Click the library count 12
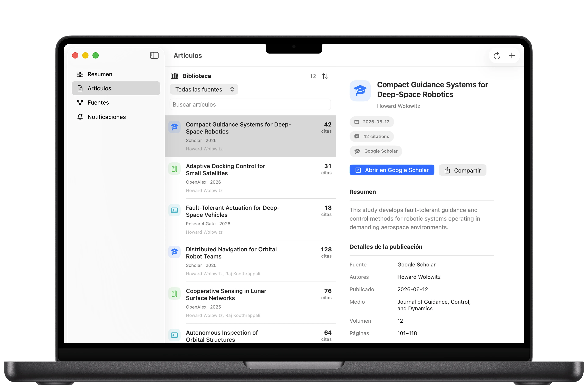This screenshot has height=387, width=588. (313, 76)
